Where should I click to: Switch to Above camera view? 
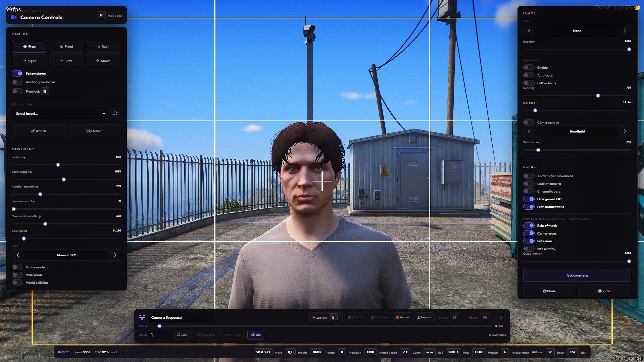(103, 61)
